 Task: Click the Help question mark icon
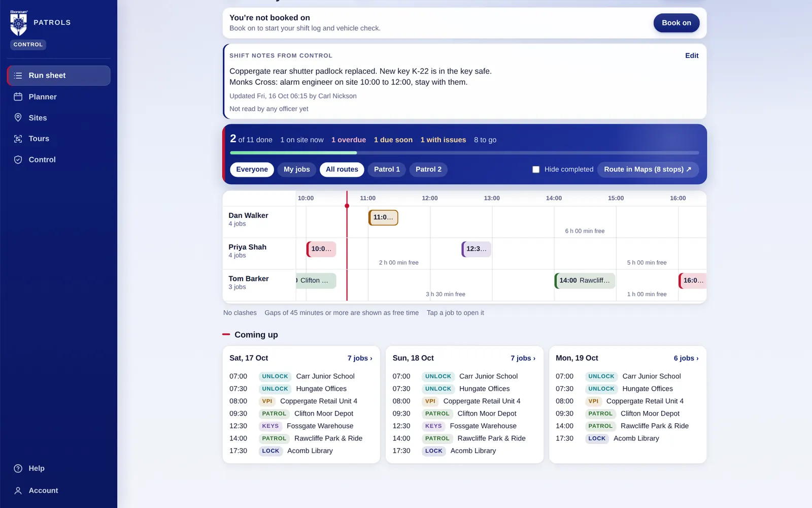[18, 468]
